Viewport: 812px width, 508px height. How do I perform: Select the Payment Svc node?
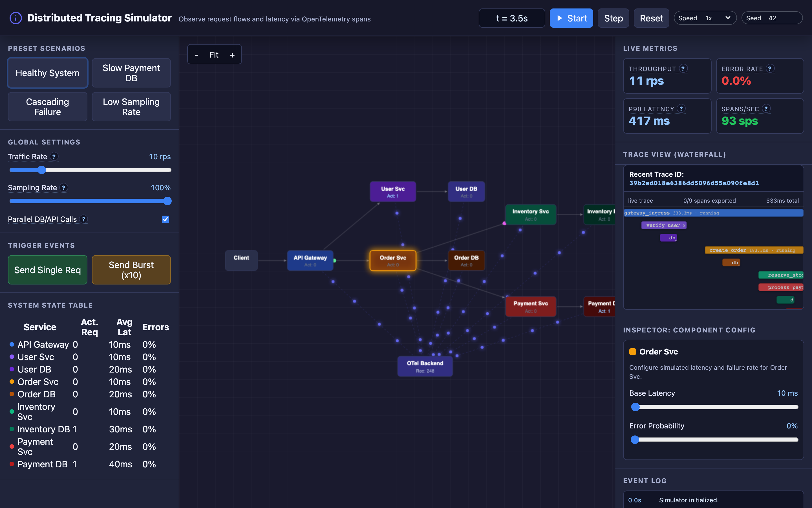[x=531, y=306]
